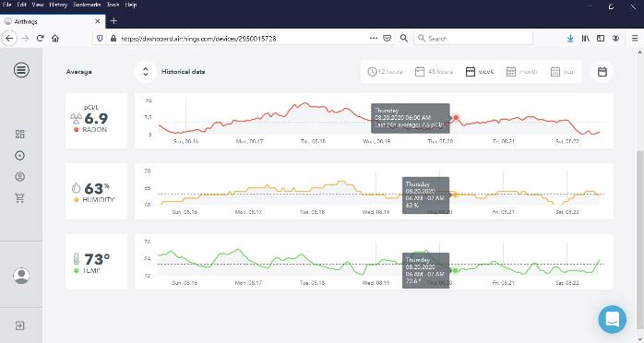Screen dimensions: 644x343
Task: Click the yellow humidity data point marker
Action: (455, 195)
